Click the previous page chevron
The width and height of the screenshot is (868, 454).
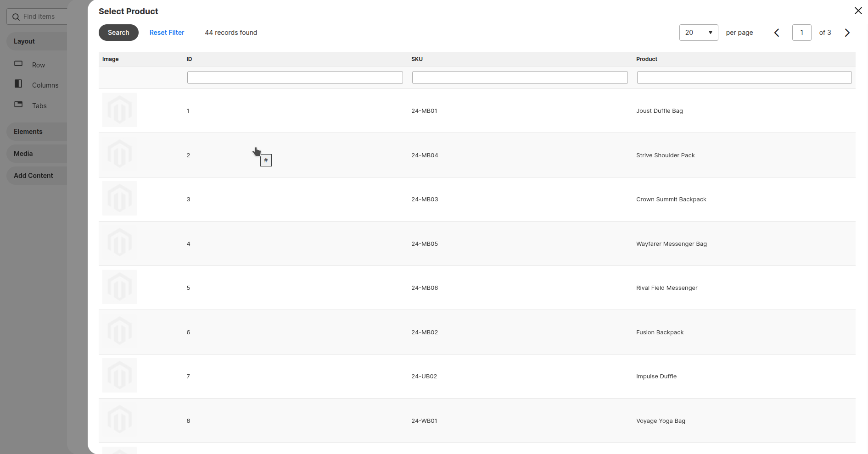coord(777,33)
